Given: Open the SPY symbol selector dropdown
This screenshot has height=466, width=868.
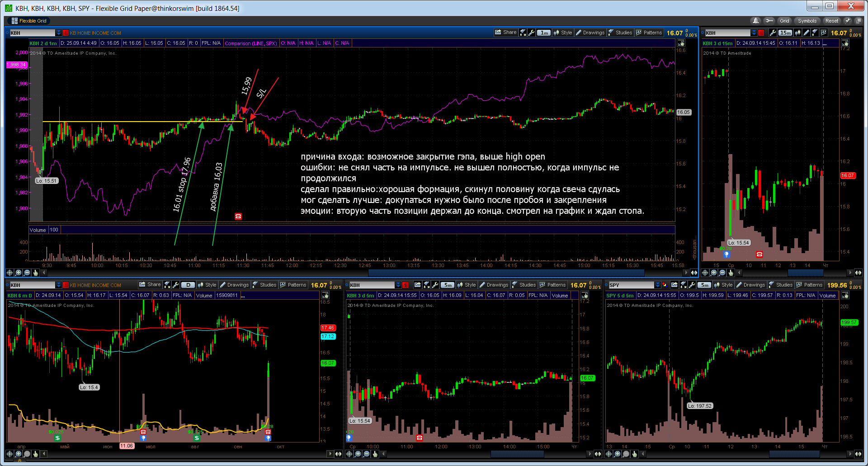Looking at the screenshot, I should pos(658,285).
